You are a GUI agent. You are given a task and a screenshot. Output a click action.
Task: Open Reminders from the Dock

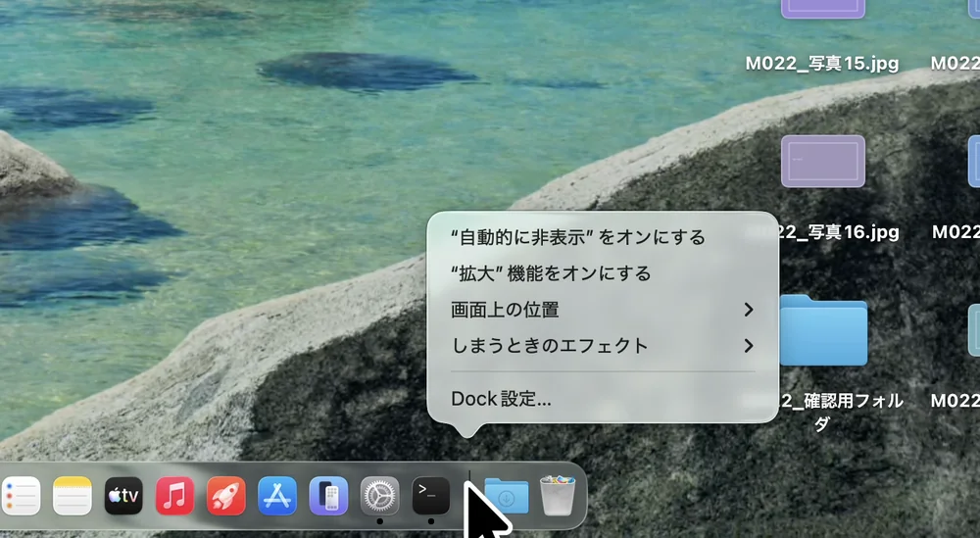point(21,496)
